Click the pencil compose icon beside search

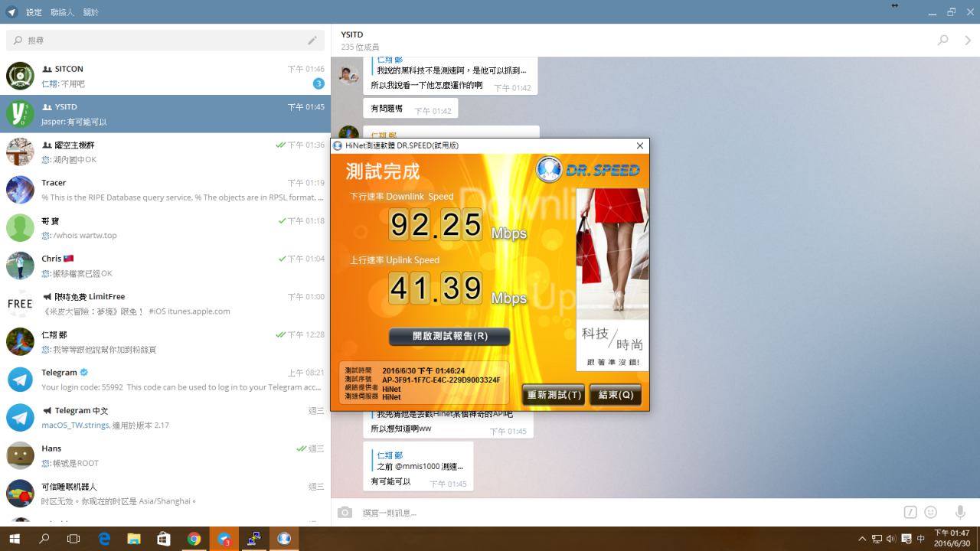coord(312,41)
